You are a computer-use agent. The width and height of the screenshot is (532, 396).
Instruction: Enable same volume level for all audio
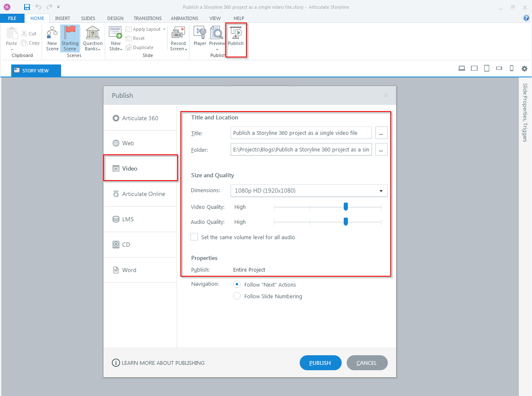pyautogui.click(x=194, y=237)
